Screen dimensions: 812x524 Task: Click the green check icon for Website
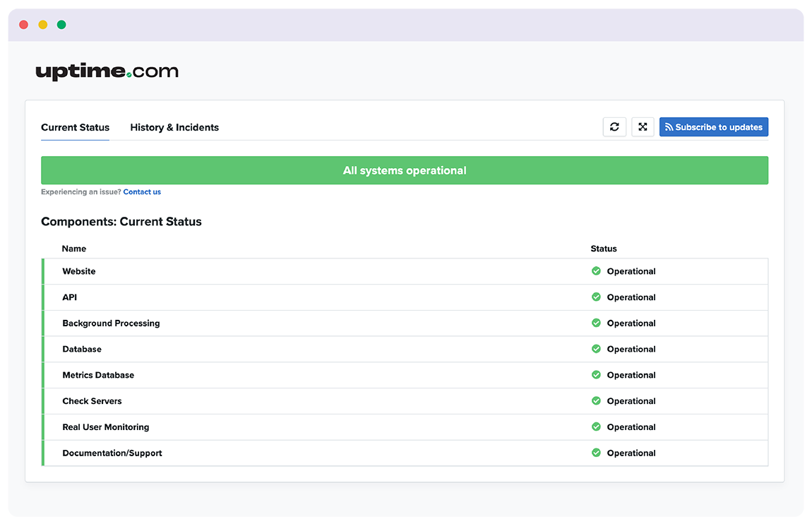[x=596, y=270]
